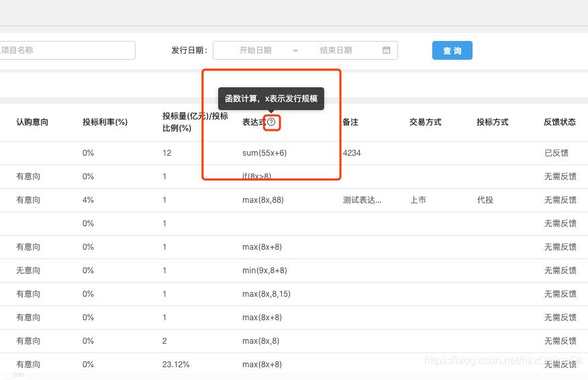Open the calendar icon in date range
Screen dimensions: 588x380
(x=387, y=50)
